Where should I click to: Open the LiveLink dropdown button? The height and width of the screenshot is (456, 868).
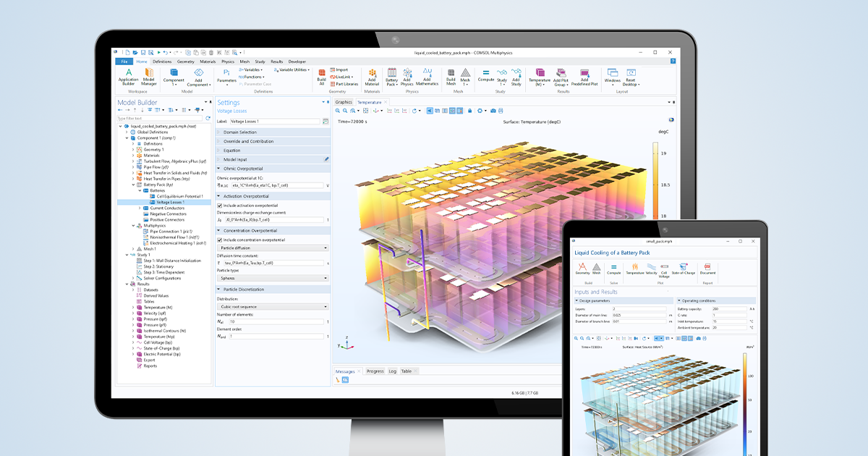343,77
